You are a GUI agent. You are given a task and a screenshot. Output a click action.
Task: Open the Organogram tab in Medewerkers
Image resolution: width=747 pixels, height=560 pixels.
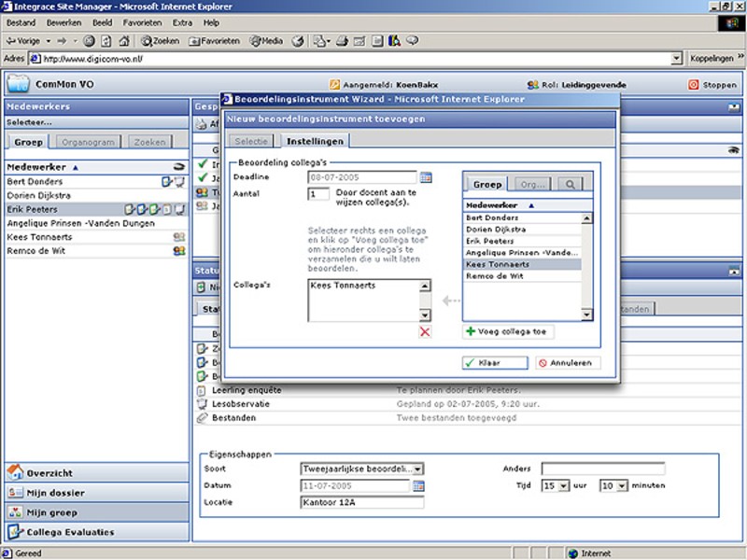87,143
